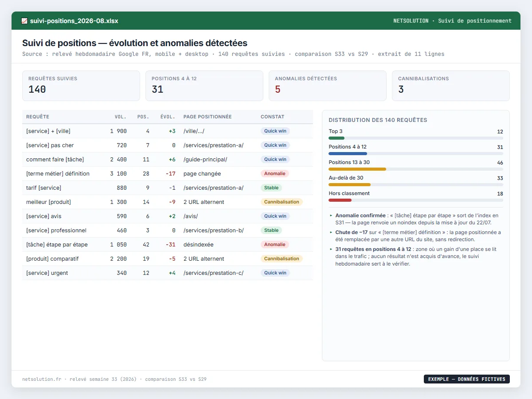
Task: Click the Chute de −17 note
Action: pyautogui.click(x=416, y=236)
